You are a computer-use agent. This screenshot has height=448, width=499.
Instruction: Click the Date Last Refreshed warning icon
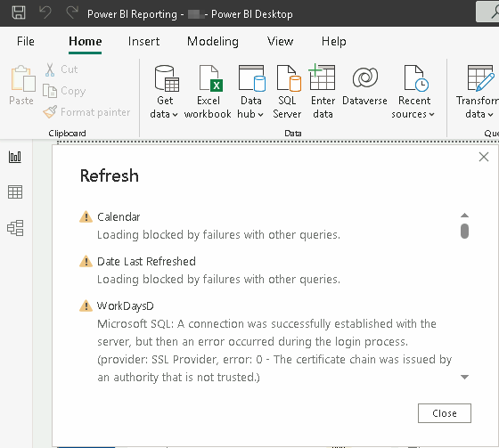point(86,261)
